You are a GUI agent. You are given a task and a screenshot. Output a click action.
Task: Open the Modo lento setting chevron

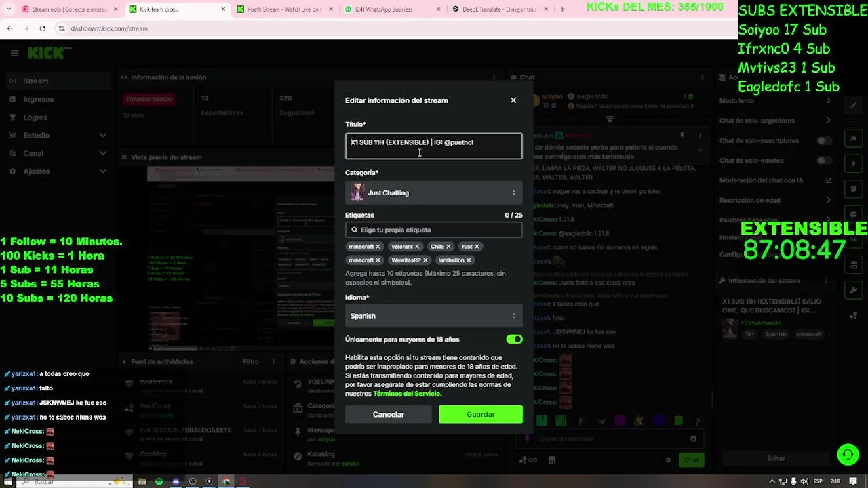click(828, 101)
